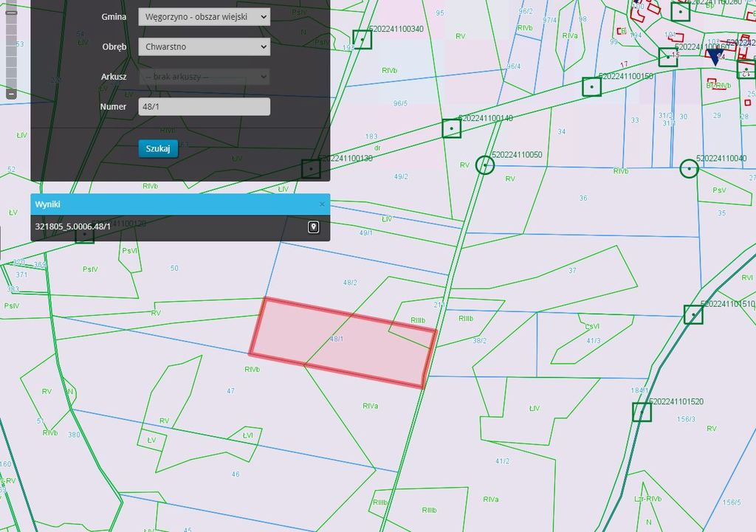
Task: Select the result 321805_5.0006.48/1
Action: (x=73, y=227)
